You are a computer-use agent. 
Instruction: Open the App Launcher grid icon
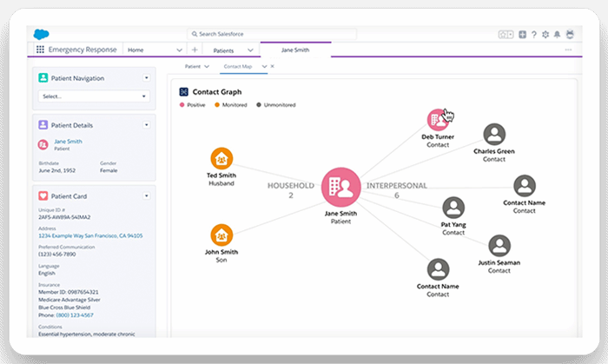click(40, 50)
